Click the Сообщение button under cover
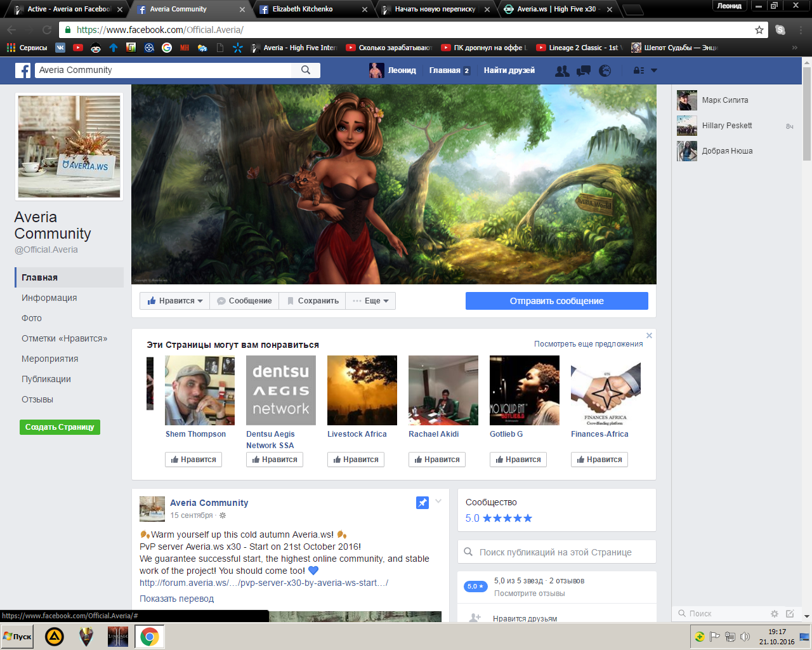This screenshot has height=650, width=812. (x=244, y=301)
